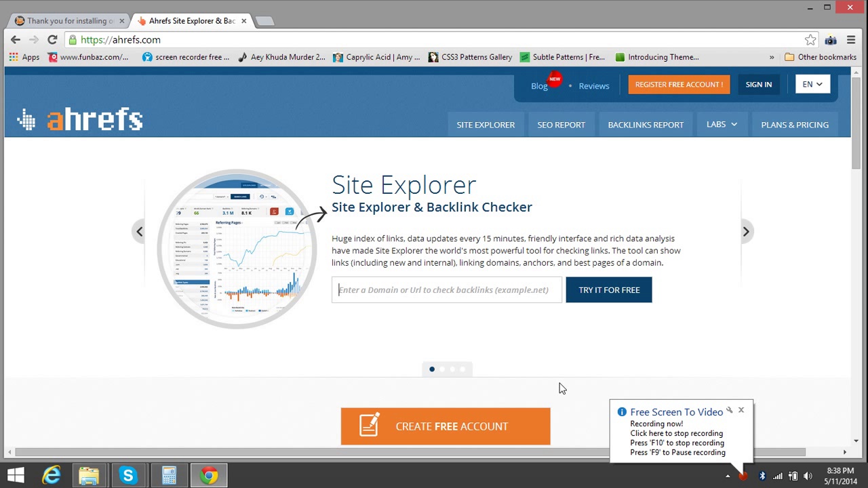868x488 pixels.
Task: Expand the LABS dropdown menu
Action: 722,125
